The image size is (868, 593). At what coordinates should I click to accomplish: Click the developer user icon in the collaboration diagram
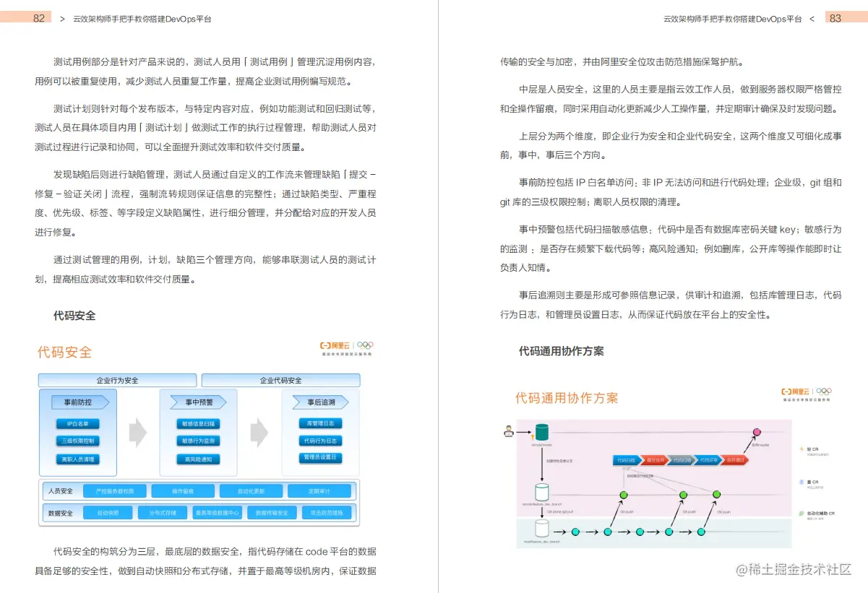coord(509,430)
